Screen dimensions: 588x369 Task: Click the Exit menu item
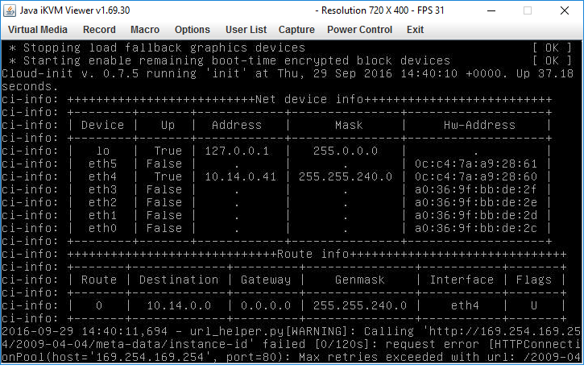[x=415, y=30]
